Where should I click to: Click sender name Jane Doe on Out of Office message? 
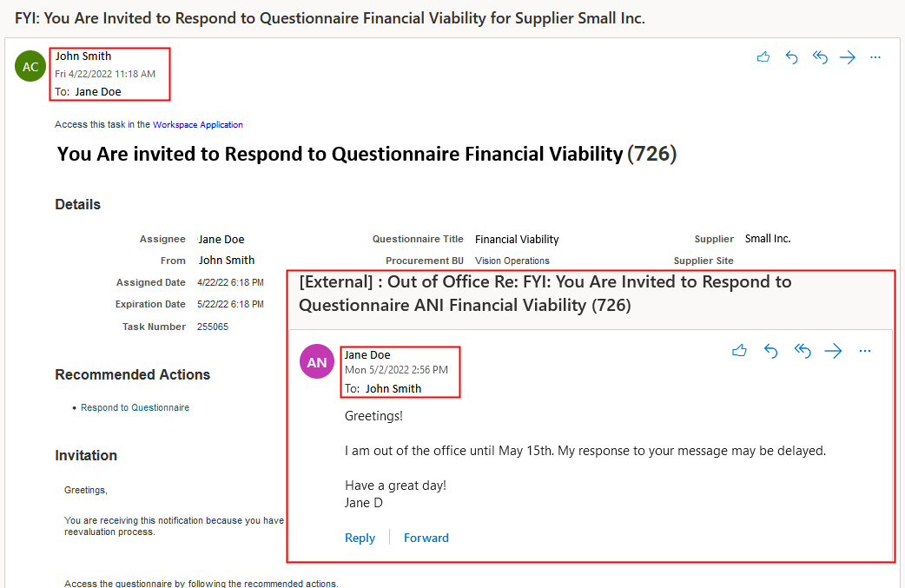click(367, 354)
